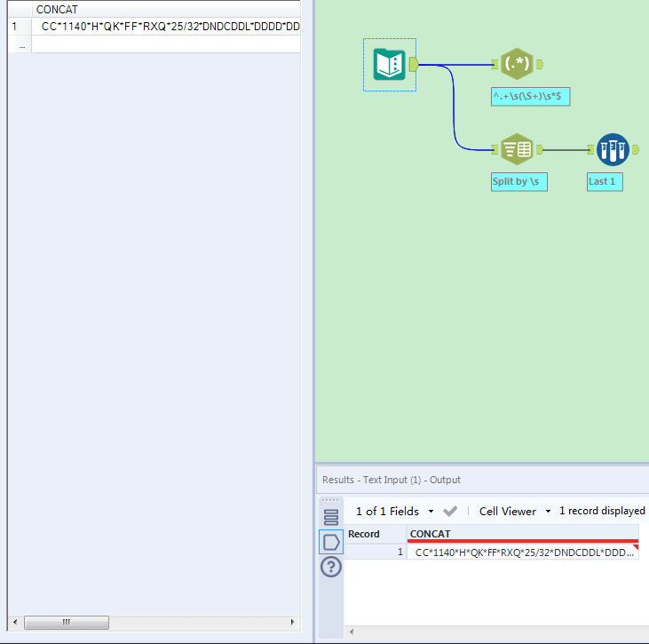
Task: Click RegEx tool output anchor
Action: coord(540,64)
